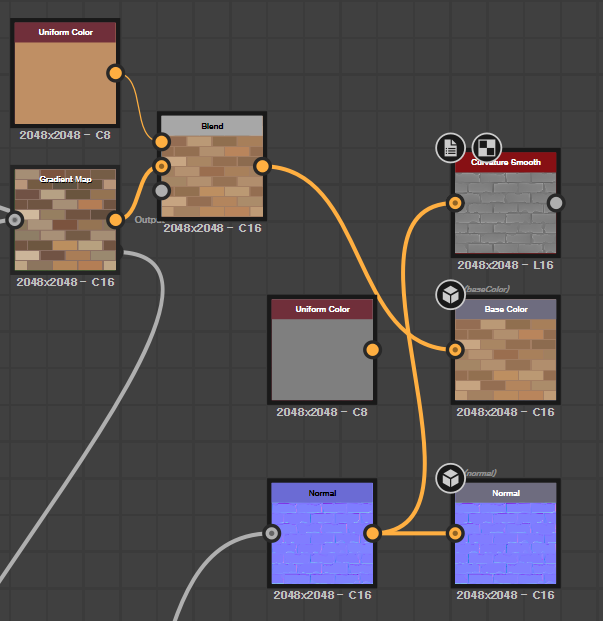Screen dimensions: 603x621
Task: Click the Blend node top foreground input connector
Action: pyautogui.click(x=162, y=142)
